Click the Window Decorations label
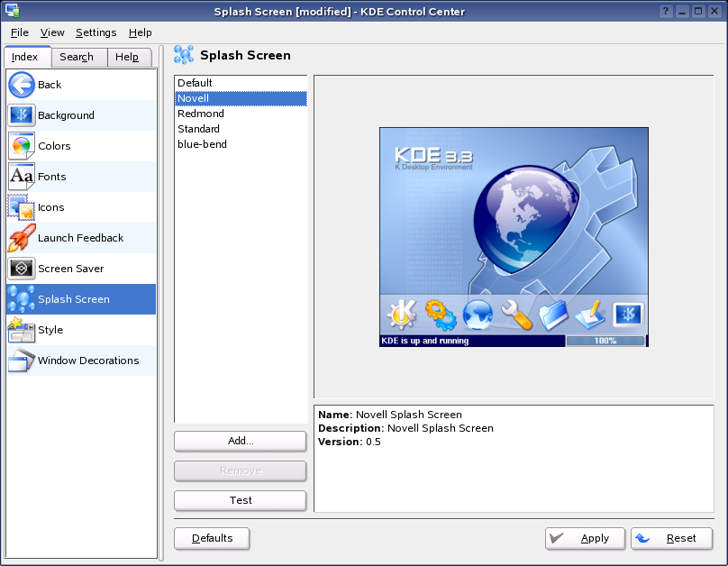Viewport: 728px width, 566px height. pyautogui.click(x=88, y=361)
